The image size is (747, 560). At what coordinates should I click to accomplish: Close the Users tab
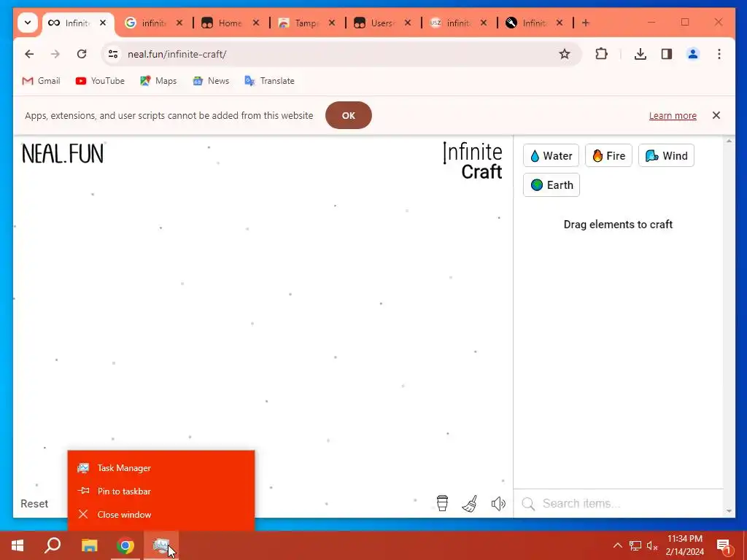tap(408, 23)
